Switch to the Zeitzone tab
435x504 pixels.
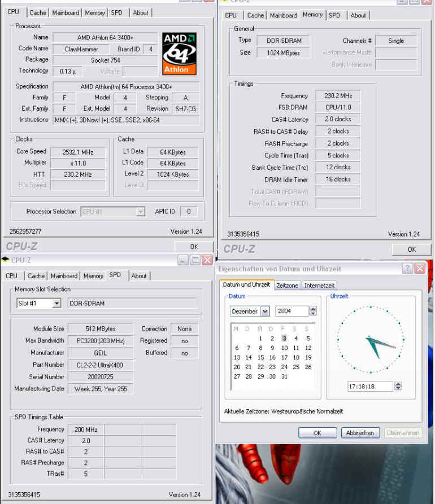coord(288,286)
